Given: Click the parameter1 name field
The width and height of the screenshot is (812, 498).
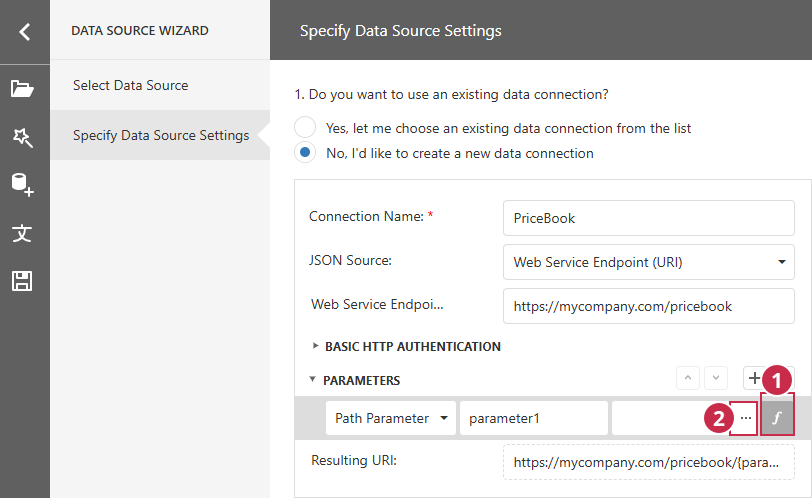Looking at the screenshot, I should (533, 418).
